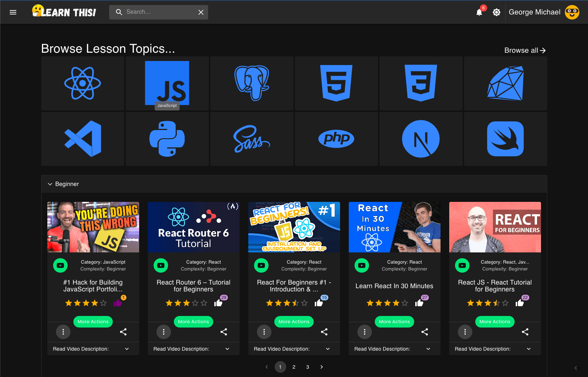Viewport: 588px width, 377px height.
Task: Open the notifications bell
Action: pos(479,12)
